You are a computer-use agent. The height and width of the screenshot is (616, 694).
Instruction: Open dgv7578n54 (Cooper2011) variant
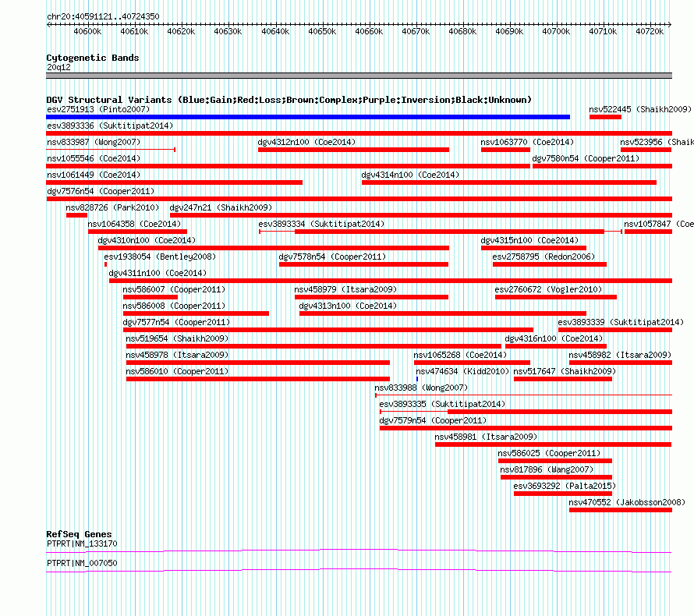(332, 257)
